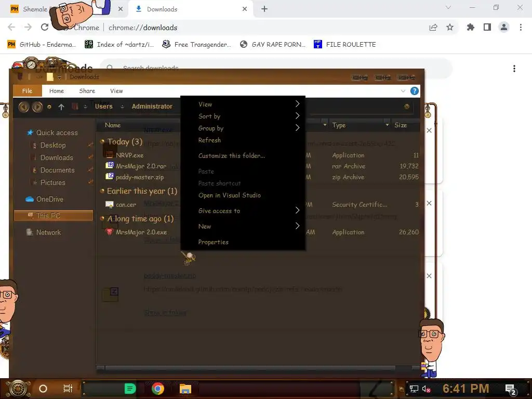Open the green notes app on the taskbar

pyautogui.click(x=130, y=389)
